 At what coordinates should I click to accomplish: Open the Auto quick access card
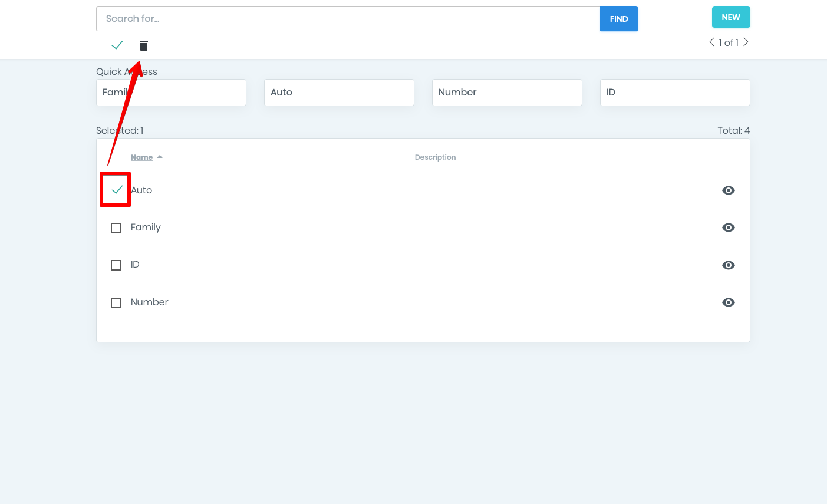tap(339, 93)
